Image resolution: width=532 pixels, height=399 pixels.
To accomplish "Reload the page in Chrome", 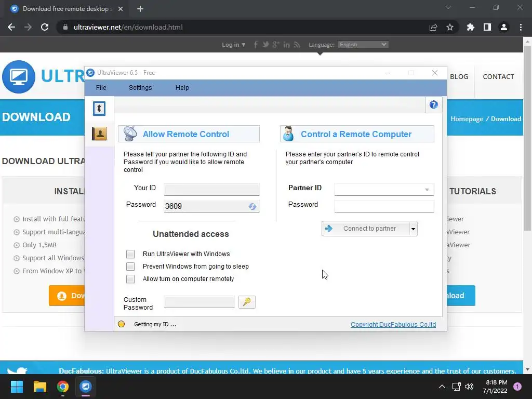I will click(x=45, y=27).
